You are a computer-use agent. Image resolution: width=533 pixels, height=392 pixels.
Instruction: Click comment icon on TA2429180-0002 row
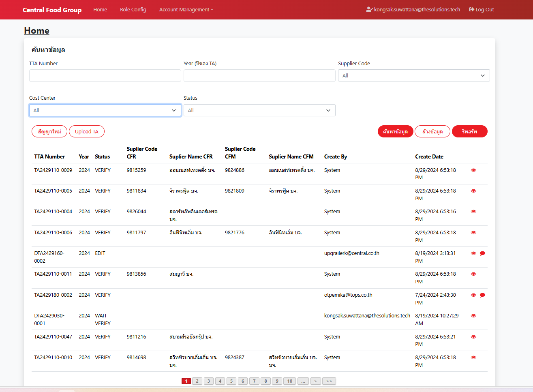(482, 295)
